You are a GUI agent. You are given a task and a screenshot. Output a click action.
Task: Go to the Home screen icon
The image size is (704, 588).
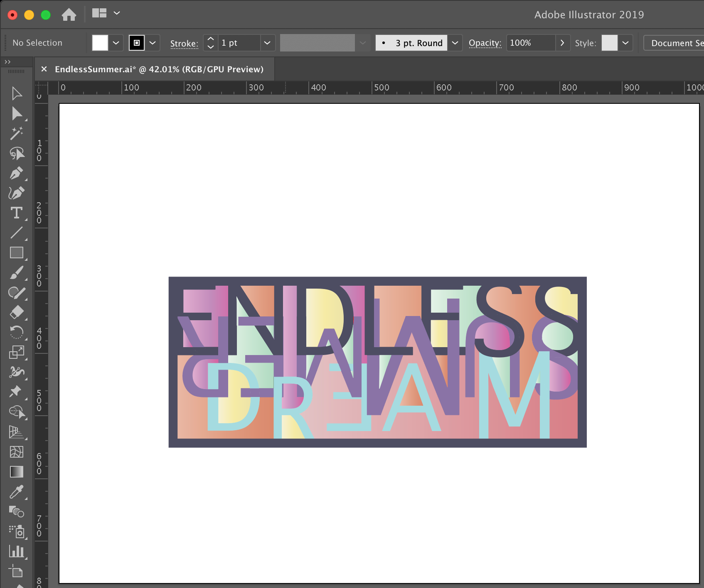[x=69, y=15]
